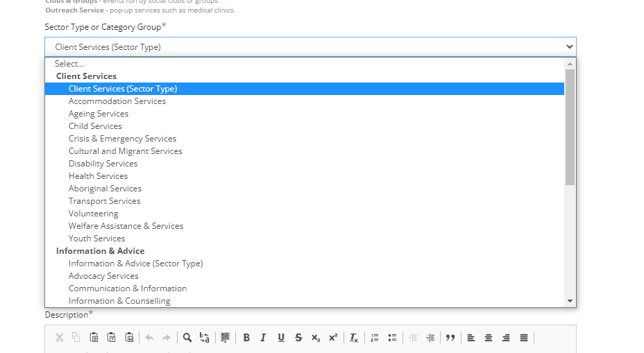Select Child Services option

pos(305,126)
